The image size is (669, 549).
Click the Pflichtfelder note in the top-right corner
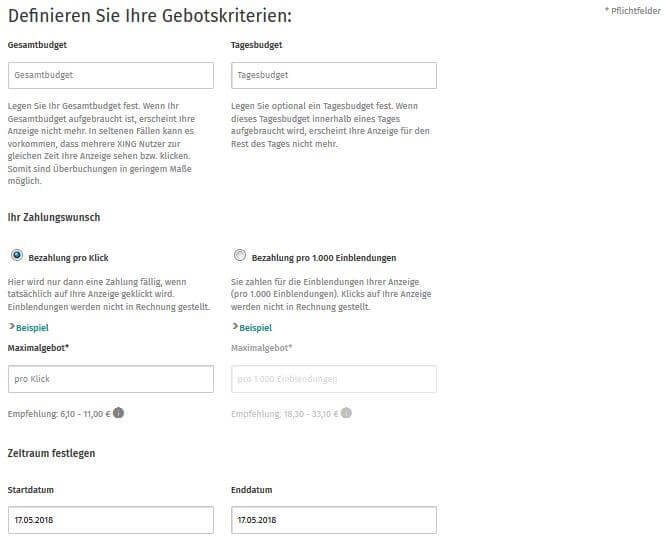pyautogui.click(x=633, y=11)
